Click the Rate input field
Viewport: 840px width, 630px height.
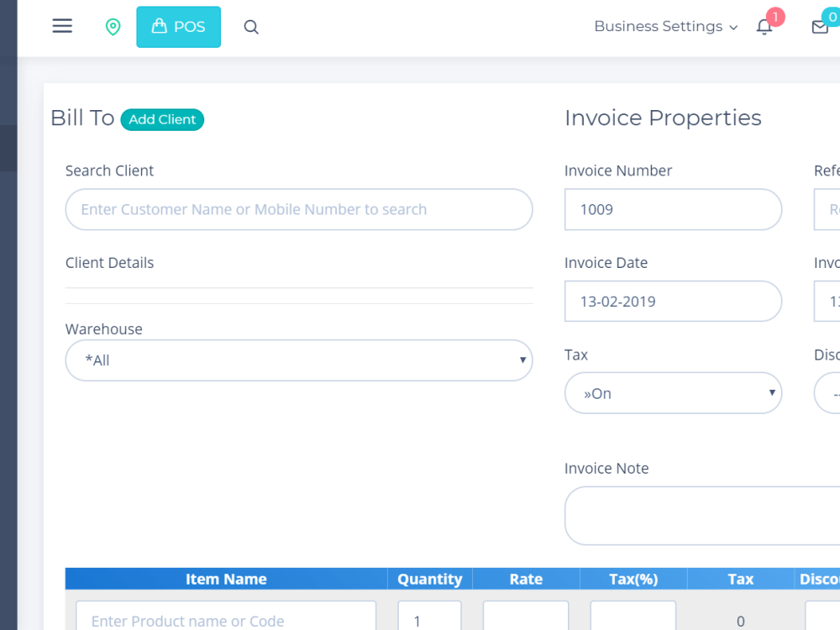tap(526, 616)
